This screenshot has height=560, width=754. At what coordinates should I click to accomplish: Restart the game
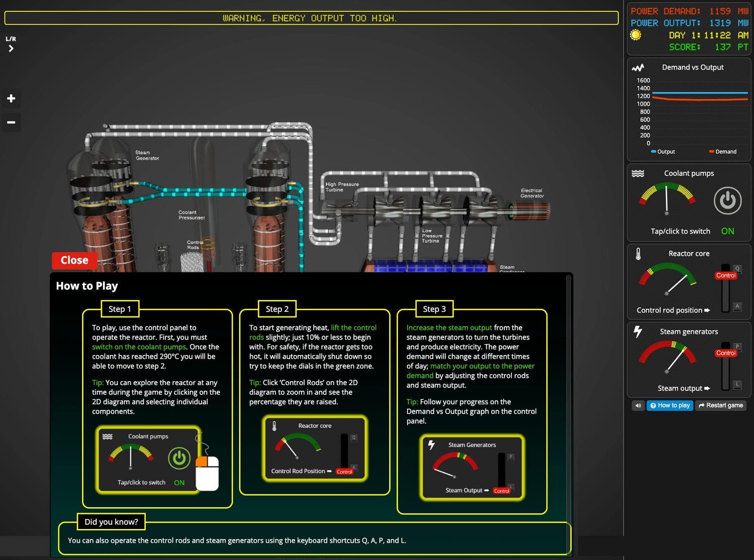(x=720, y=406)
